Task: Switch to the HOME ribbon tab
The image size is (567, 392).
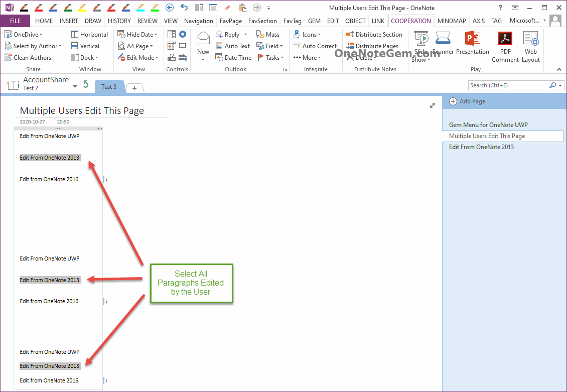Action: [x=44, y=21]
